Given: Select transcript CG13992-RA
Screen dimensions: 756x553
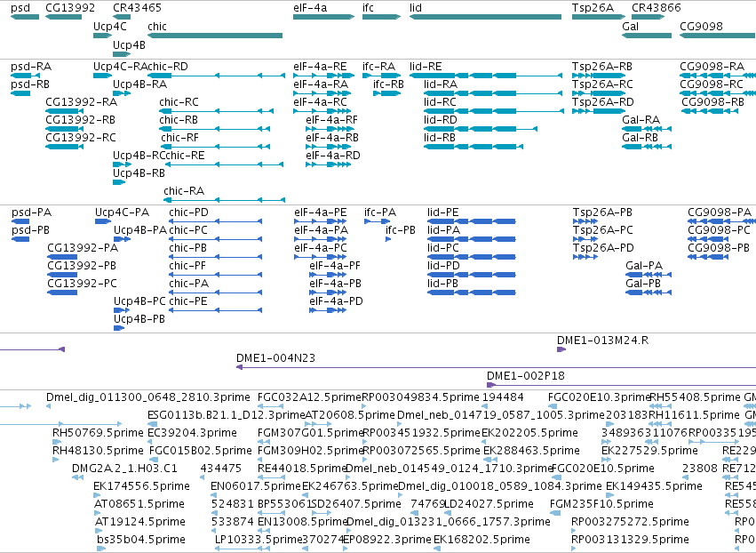Looking at the screenshot, I should [x=64, y=111].
